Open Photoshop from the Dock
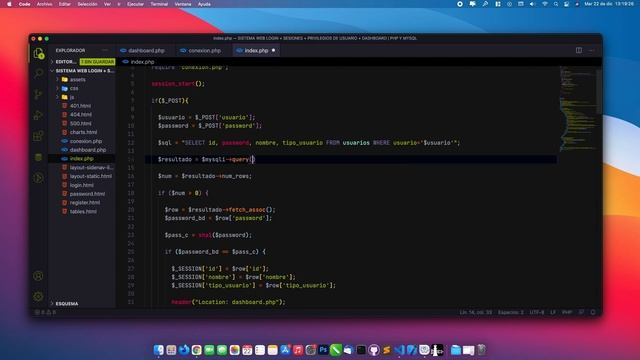The width and height of the screenshot is (640, 360). (323, 350)
